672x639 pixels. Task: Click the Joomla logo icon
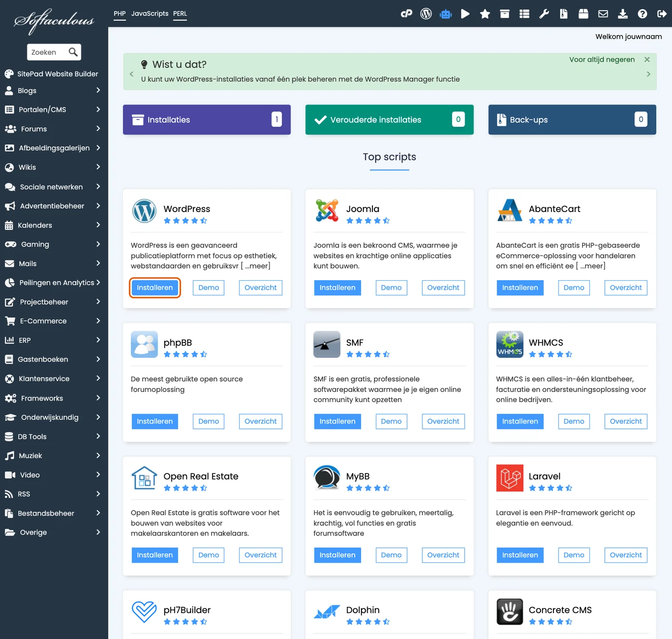327,211
